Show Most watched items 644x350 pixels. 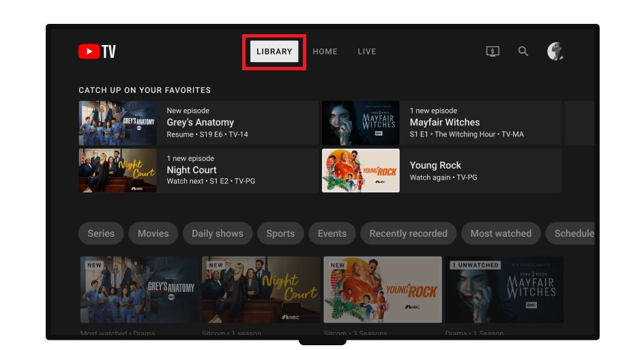click(501, 233)
